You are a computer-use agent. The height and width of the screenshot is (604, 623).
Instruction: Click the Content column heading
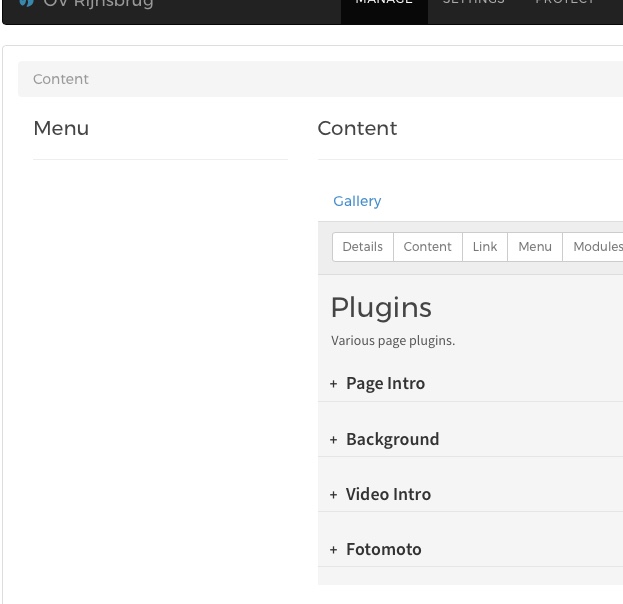357,128
